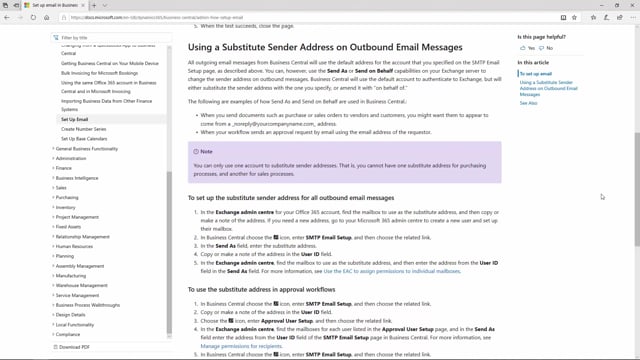Expand the Inventory section

(x=65, y=207)
